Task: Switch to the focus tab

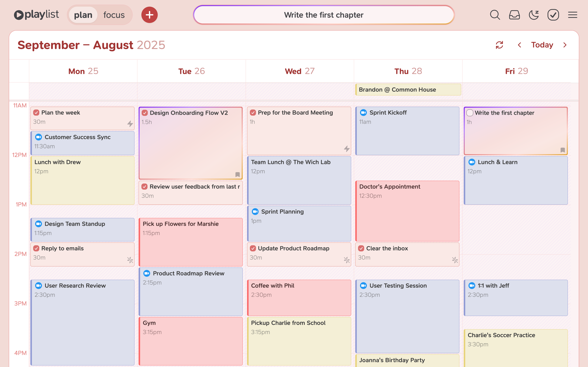Action: point(114,15)
